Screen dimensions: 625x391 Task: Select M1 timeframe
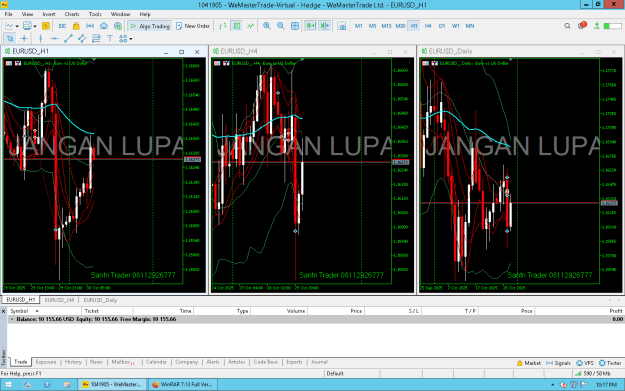[x=358, y=26]
